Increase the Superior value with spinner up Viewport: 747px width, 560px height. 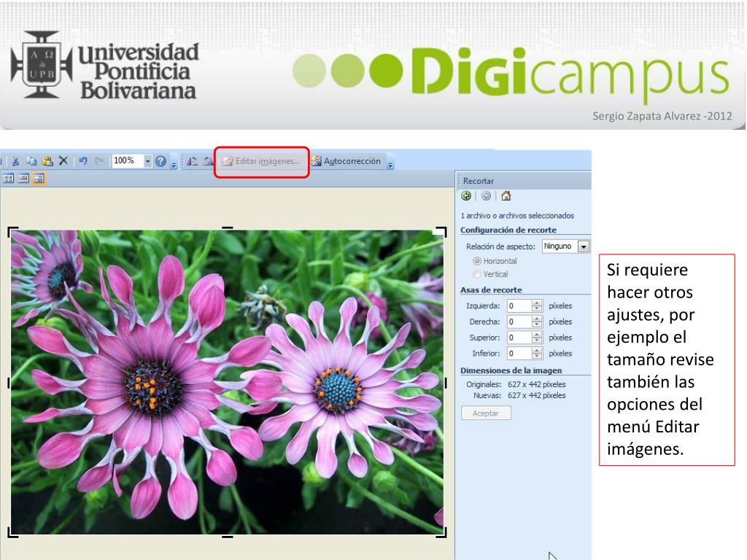click(537, 335)
